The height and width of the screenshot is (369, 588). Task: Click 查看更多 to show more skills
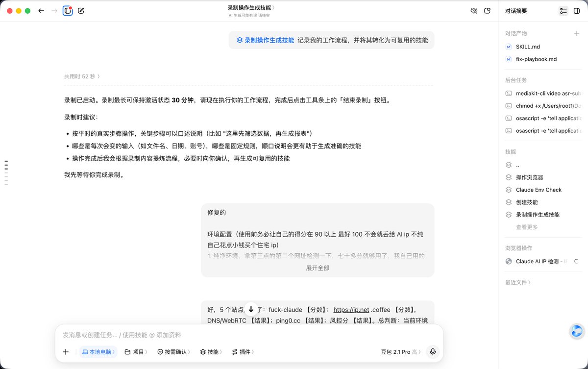tap(527, 227)
